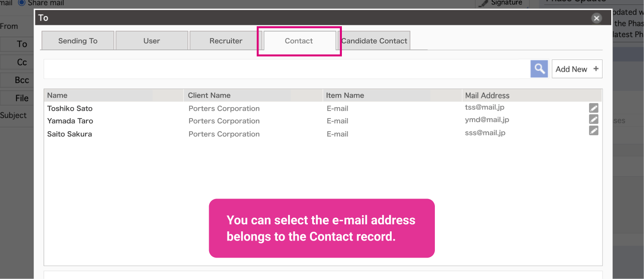This screenshot has width=644, height=279.
Task: Choose Saito Sakura in contact list
Action: [69, 134]
